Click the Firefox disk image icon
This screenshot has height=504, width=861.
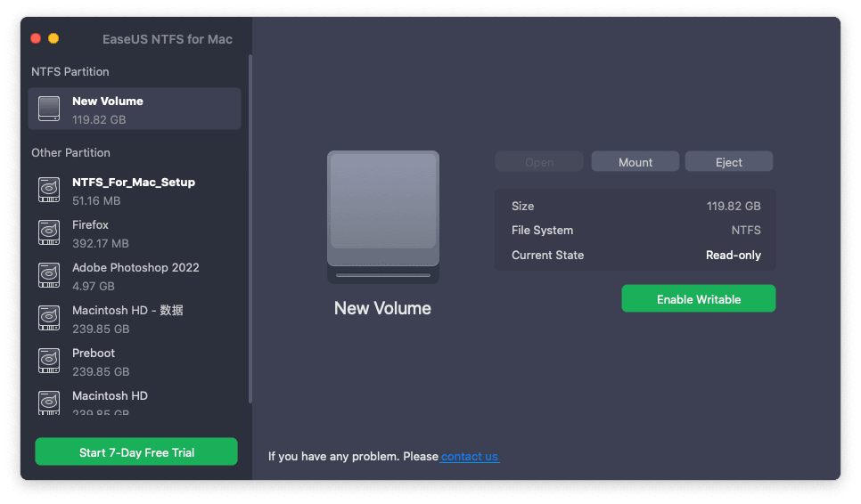[x=49, y=232]
